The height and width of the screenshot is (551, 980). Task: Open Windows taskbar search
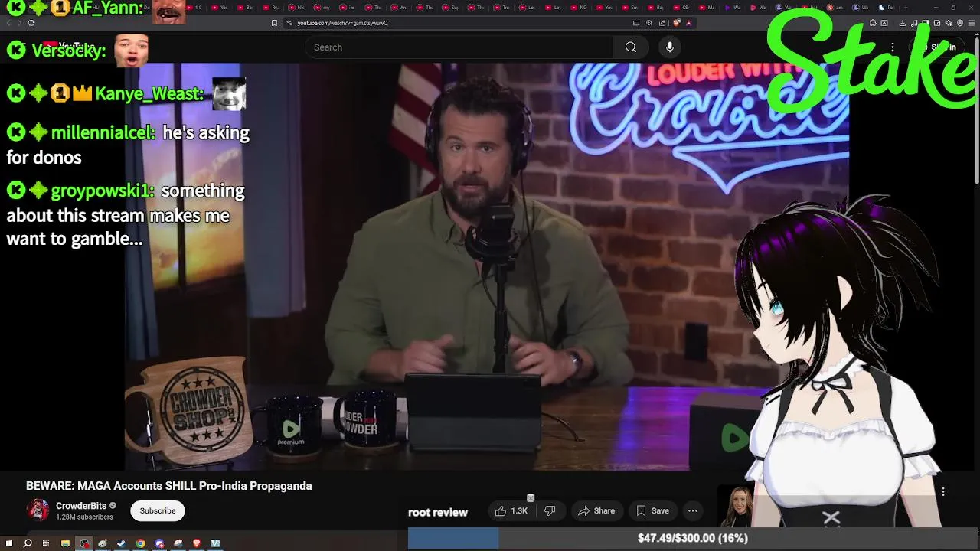click(28, 543)
